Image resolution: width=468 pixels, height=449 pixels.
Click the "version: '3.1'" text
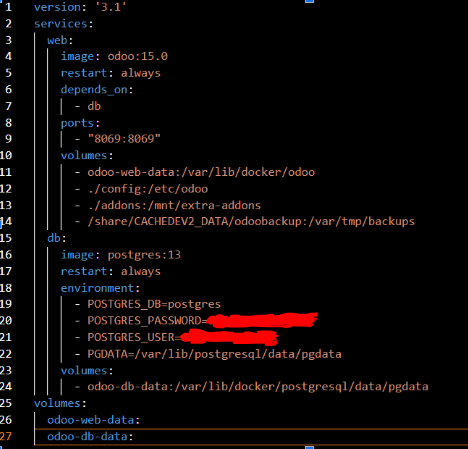click(x=80, y=7)
